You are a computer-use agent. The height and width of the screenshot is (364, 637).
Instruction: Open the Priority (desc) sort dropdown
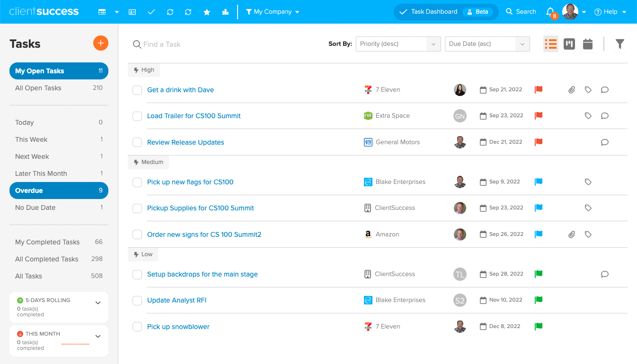(x=398, y=44)
